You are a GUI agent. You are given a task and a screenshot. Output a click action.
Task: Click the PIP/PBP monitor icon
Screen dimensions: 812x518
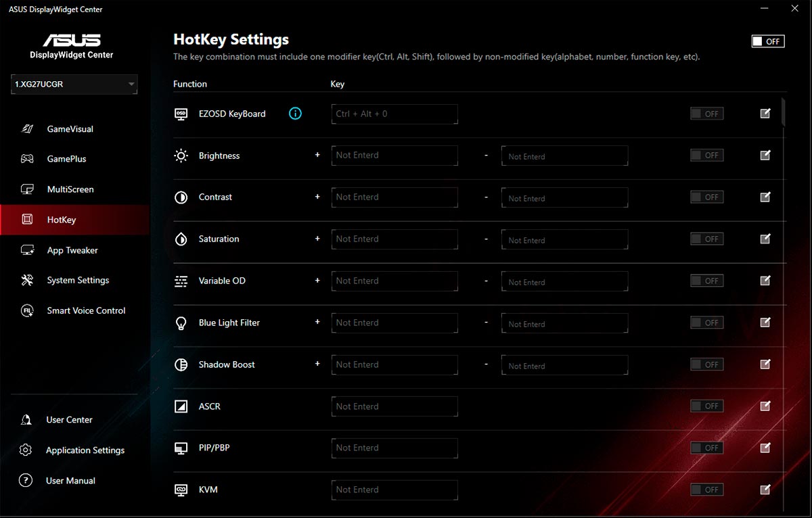(181, 448)
